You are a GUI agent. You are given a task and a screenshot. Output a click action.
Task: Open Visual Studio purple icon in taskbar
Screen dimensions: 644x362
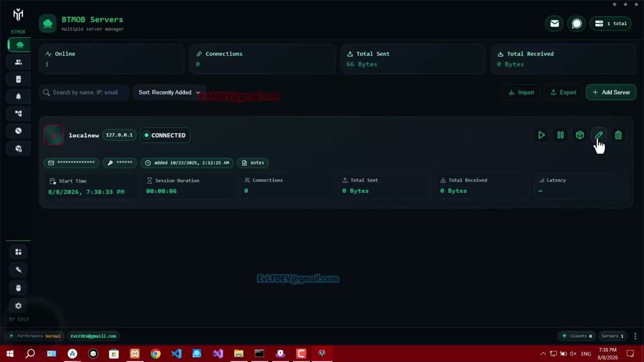tap(218, 354)
